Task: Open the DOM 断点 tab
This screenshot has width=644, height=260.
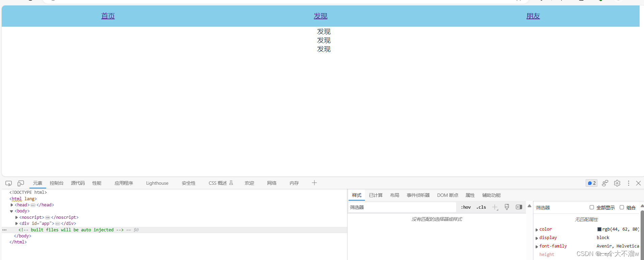Action: coord(448,195)
